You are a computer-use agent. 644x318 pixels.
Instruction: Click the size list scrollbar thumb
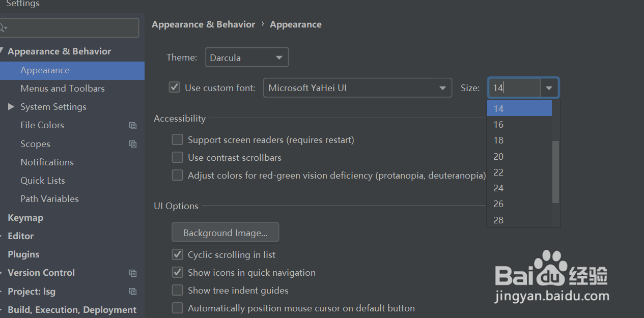click(x=556, y=172)
